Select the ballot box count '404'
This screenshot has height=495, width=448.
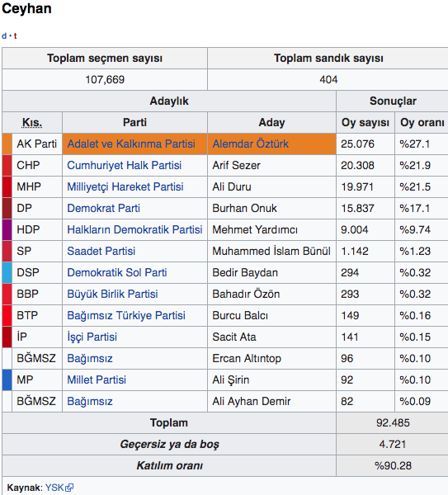pos(328,79)
